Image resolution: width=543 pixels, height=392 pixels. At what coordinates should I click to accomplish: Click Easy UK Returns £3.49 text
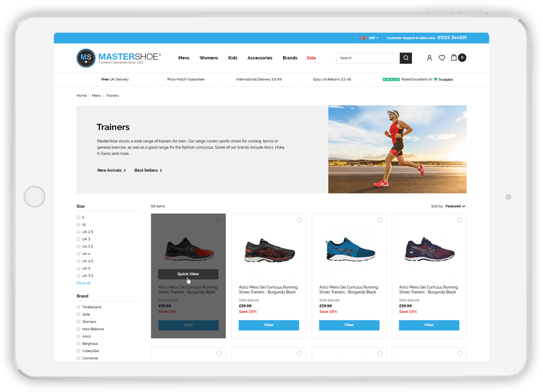[x=332, y=79]
